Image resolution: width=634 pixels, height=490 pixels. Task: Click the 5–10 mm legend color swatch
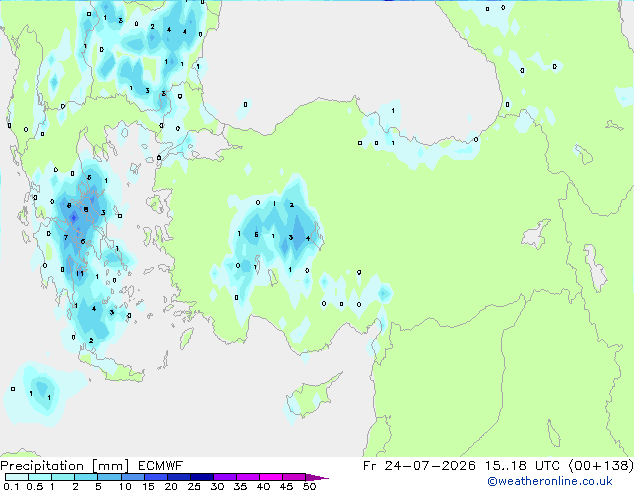109,477
